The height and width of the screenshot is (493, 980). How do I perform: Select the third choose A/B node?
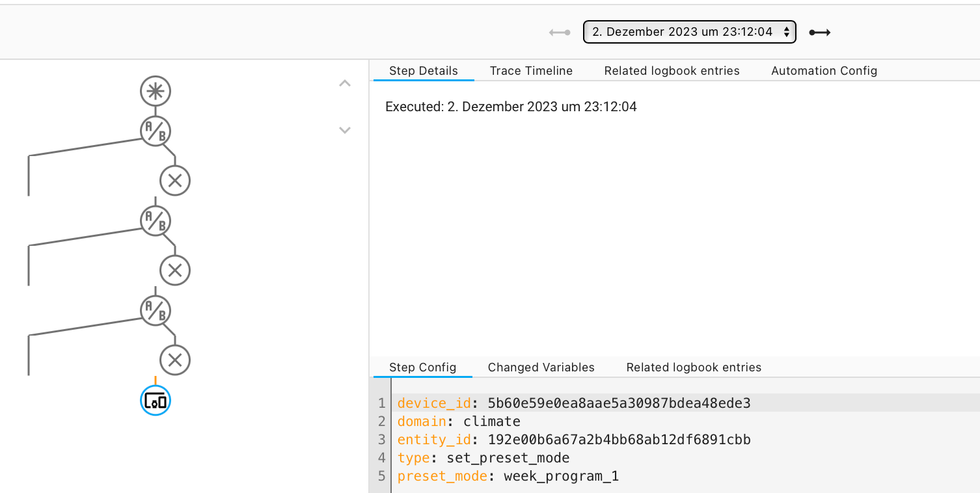(x=156, y=310)
